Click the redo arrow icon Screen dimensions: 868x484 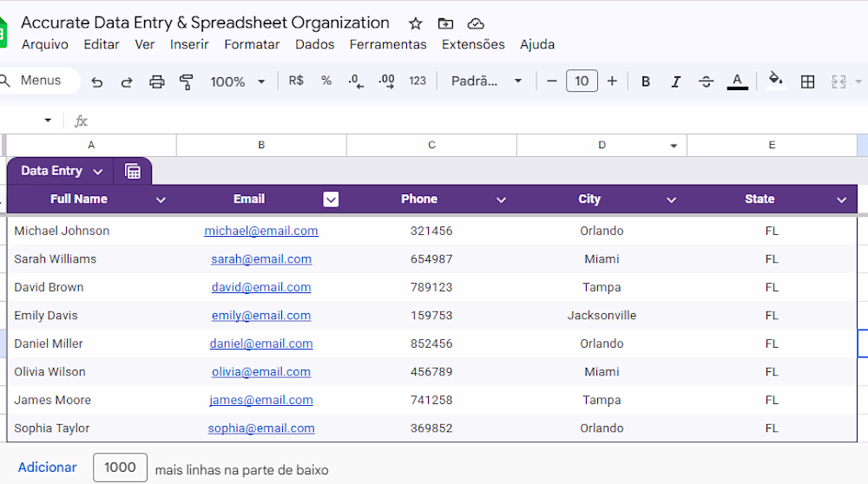[127, 82]
